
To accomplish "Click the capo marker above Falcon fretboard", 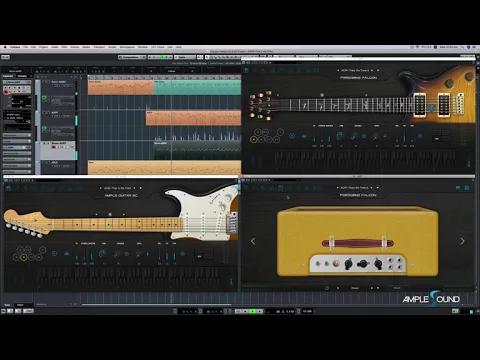I will click(x=322, y=95).
